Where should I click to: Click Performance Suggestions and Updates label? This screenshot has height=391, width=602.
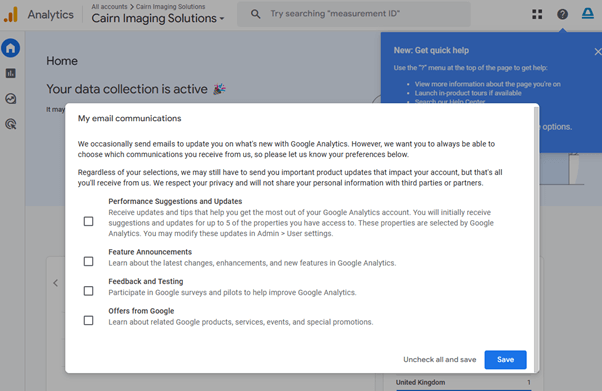175,201
